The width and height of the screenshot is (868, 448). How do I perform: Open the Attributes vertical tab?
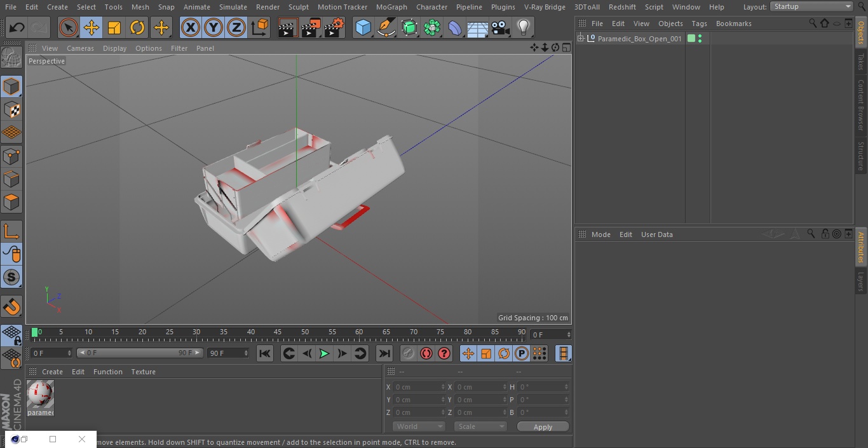tap(861, 247)
